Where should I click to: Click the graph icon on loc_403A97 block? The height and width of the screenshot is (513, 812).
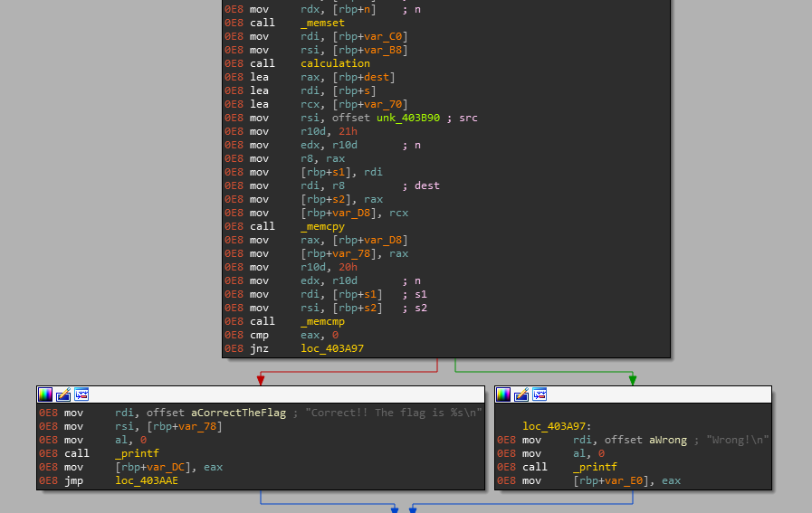coord(540,394)
